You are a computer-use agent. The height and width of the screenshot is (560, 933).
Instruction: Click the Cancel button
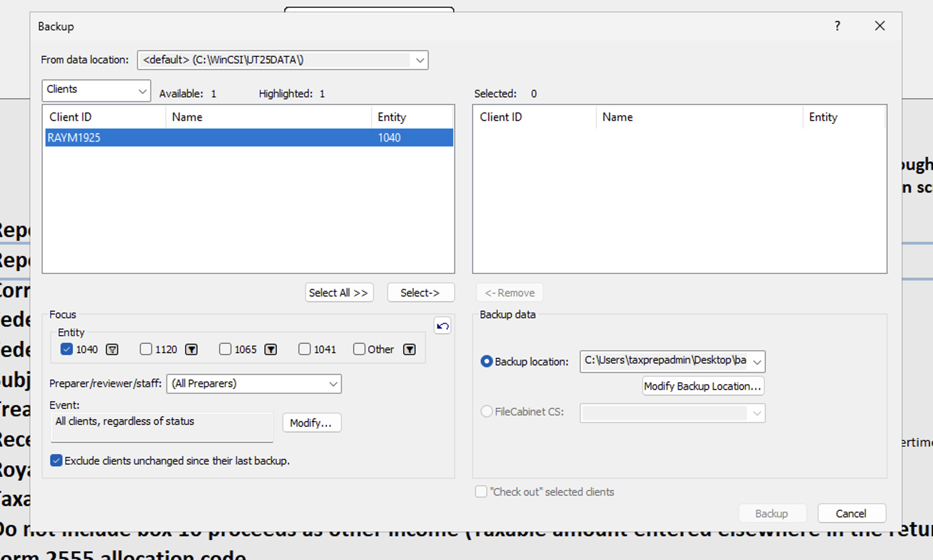tap(851, 513)
